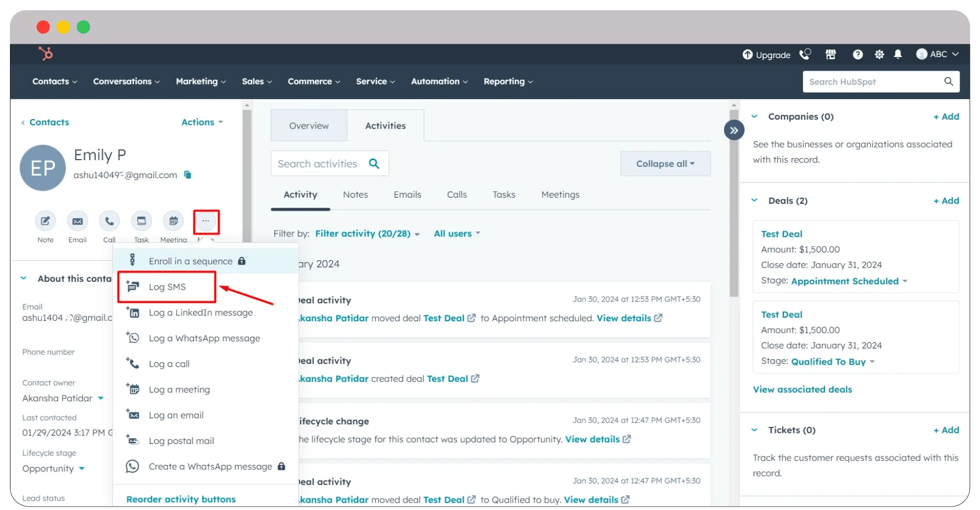980x510 pixels.
Task: Collapse the right panel with the double chevron
Action: pos(733,130)
